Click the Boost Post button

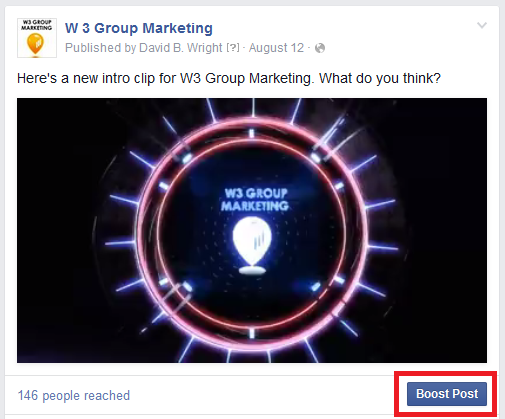pyautogui.click(x=447, y=394)
